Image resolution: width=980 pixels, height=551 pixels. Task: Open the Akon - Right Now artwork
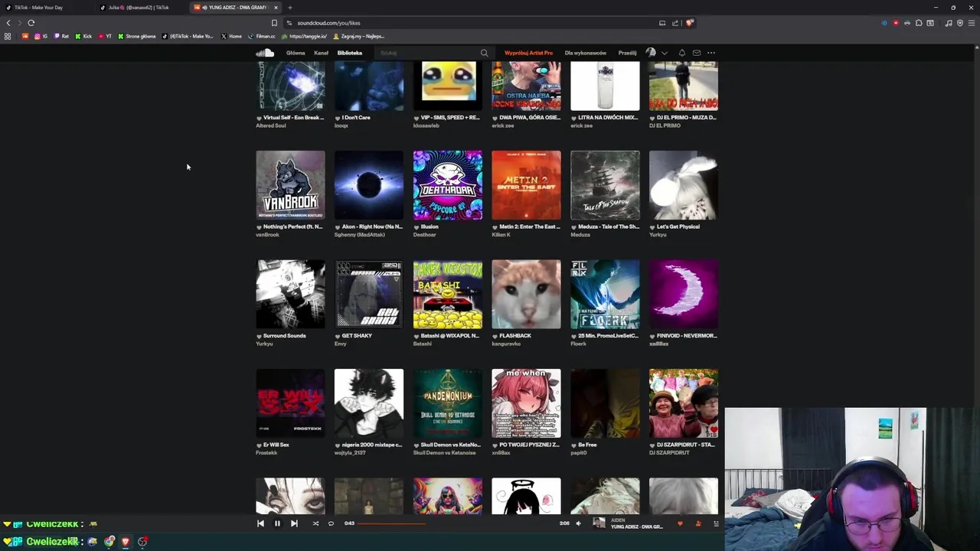click(369, 185)
